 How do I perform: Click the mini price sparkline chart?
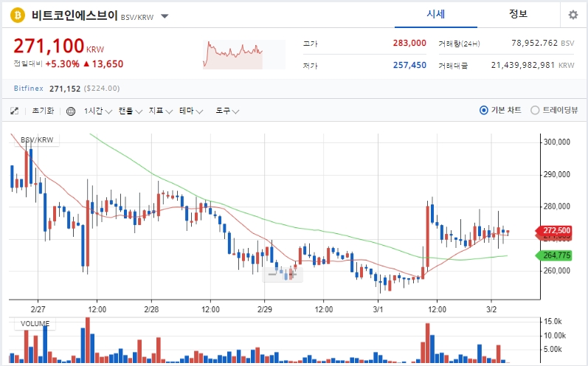243,55
